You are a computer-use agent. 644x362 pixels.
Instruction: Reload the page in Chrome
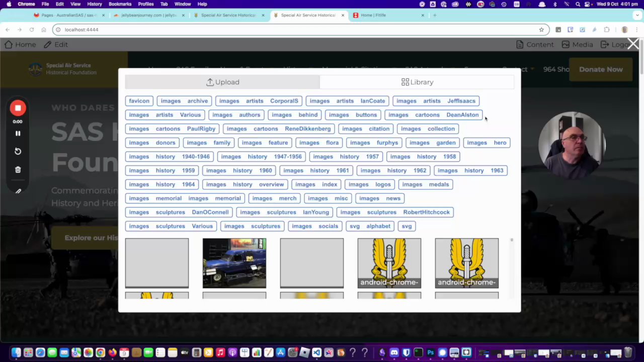pyautogui.click(x=32, y=30)
